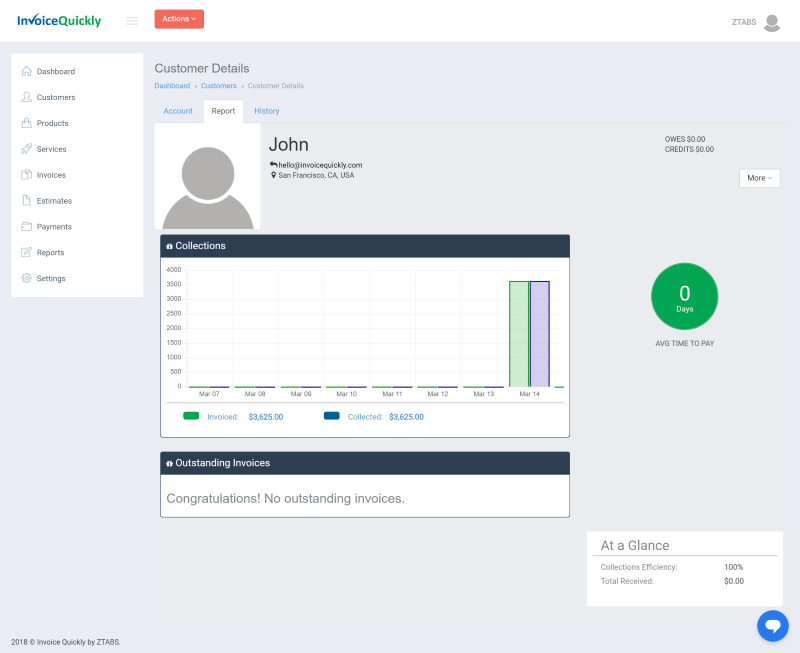This screenshot has width=800, height=653.
Task: Click the Invoices document icon in sidebar
Action: coord(26,175)
